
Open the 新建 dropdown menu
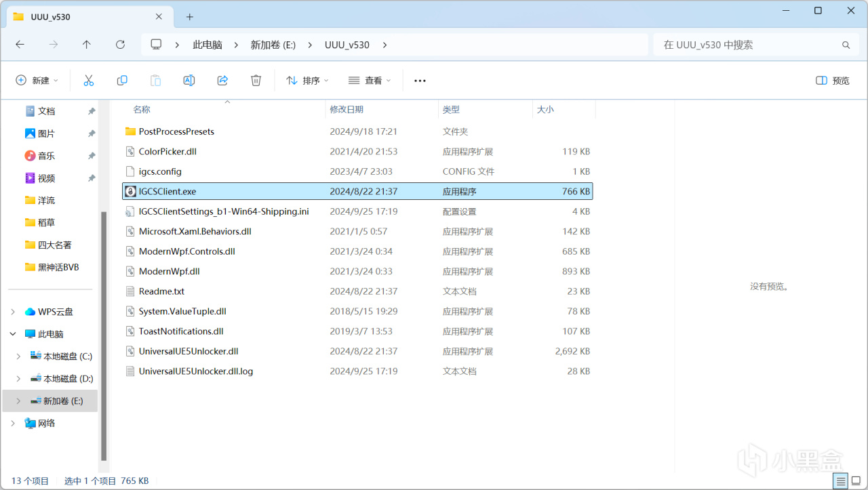point(37,81)
